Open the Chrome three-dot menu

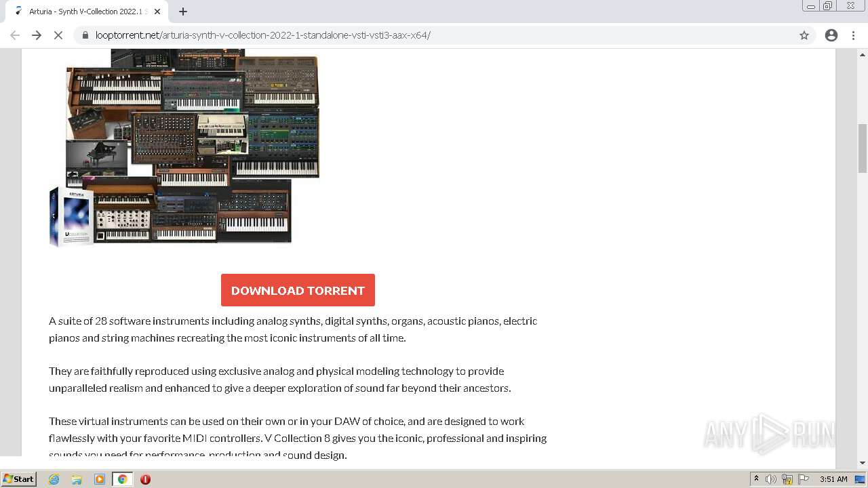coord(853,35)
